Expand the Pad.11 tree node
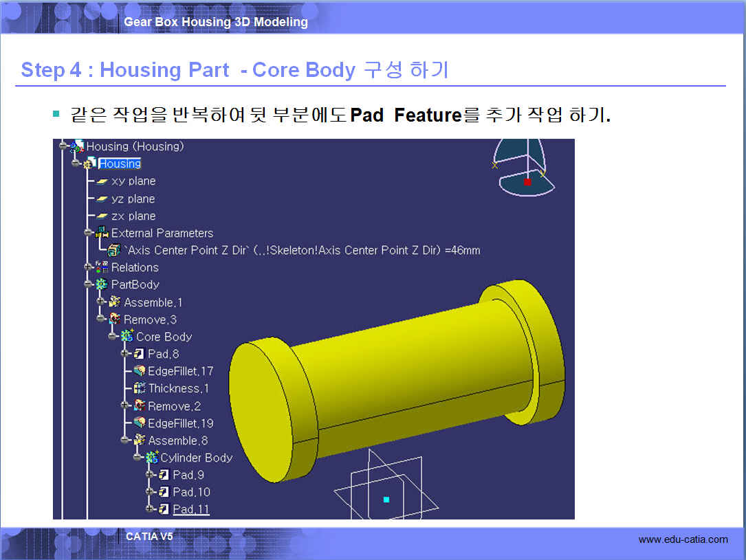The height and width of the screenshot is (560, 746). (150, 509)
